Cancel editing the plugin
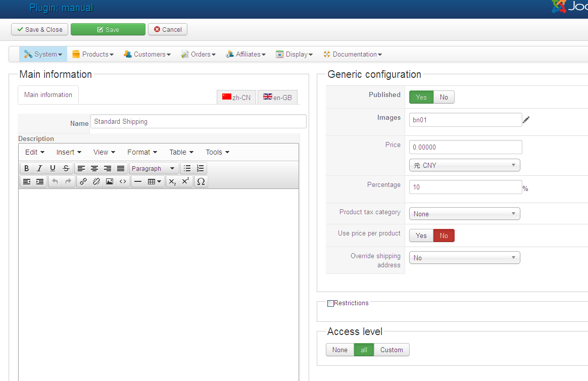Viewport: 588px width, 381px height. click(x=168, y=30)
